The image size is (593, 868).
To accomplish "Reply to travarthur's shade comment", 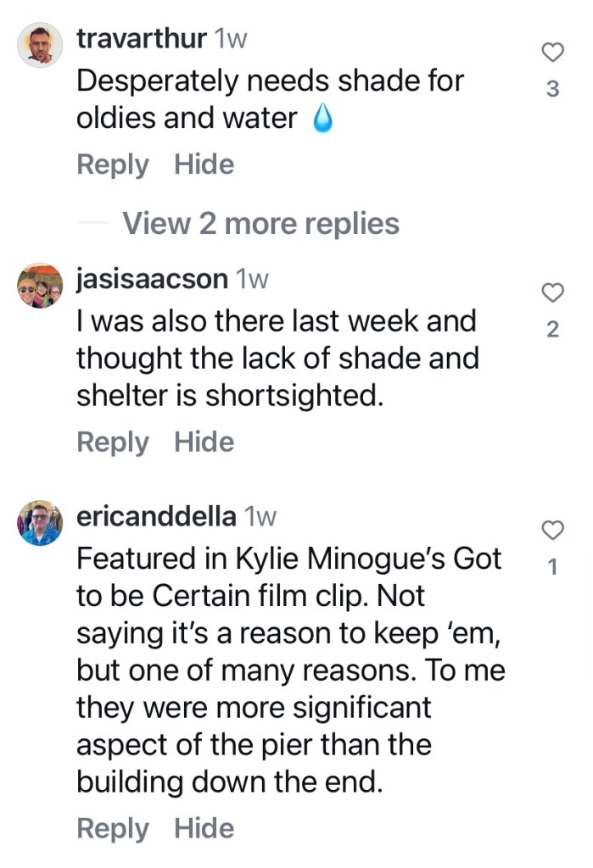I will (112, 164).
